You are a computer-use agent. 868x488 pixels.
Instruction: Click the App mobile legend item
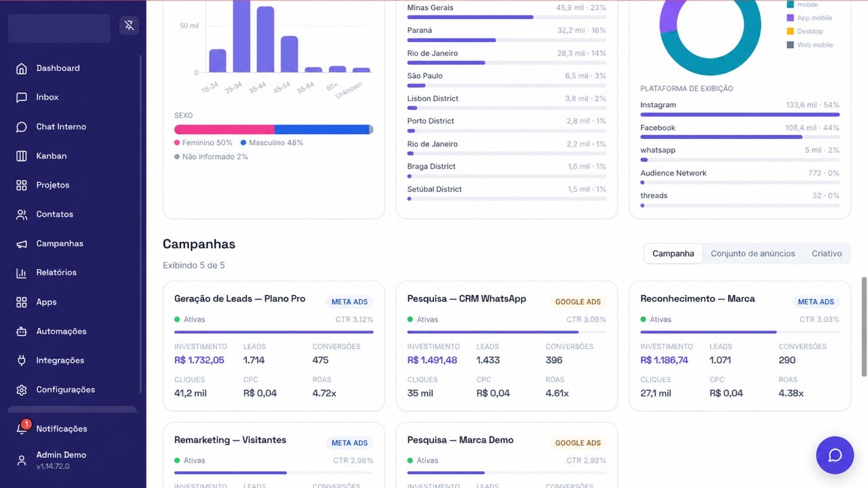[810, 18]
